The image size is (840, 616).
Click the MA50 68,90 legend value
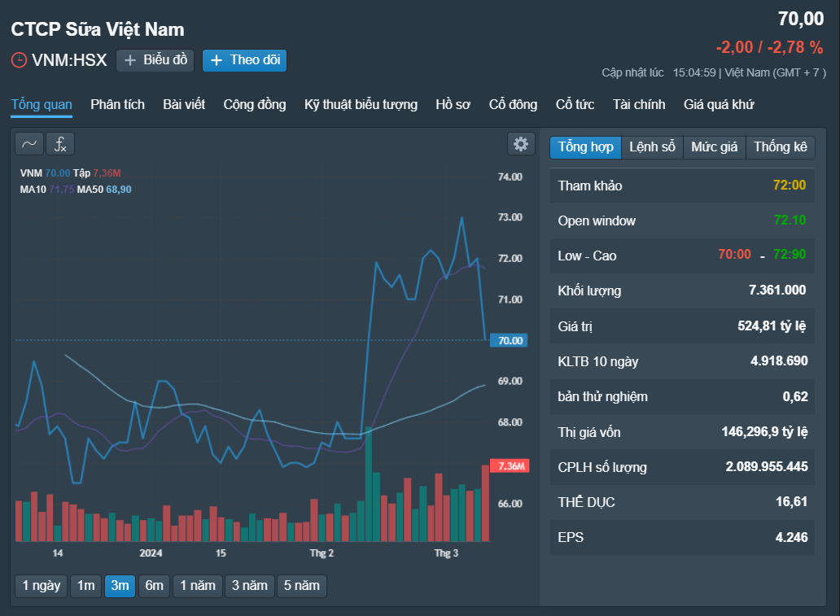click(118, 190)
